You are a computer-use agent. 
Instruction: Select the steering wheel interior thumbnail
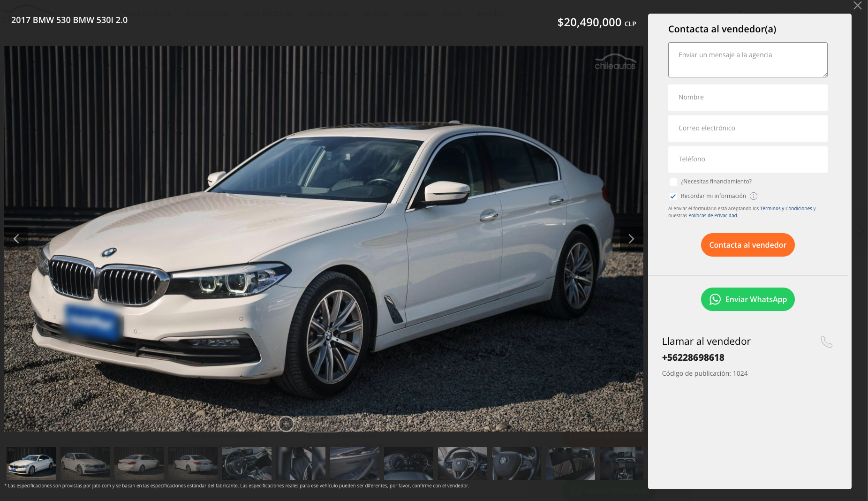[x=462, y=463]
